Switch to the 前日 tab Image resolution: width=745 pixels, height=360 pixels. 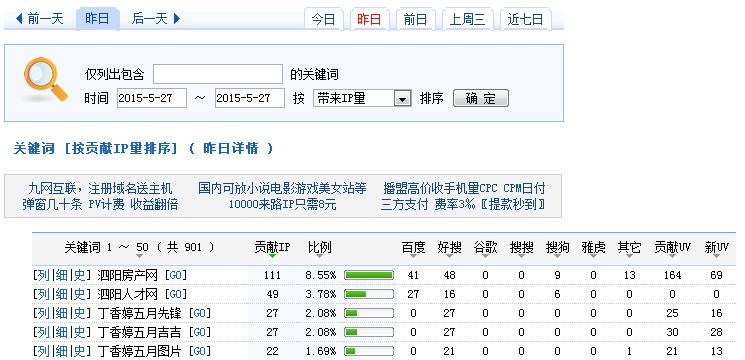pyautogui.click(x=415, y=19)
